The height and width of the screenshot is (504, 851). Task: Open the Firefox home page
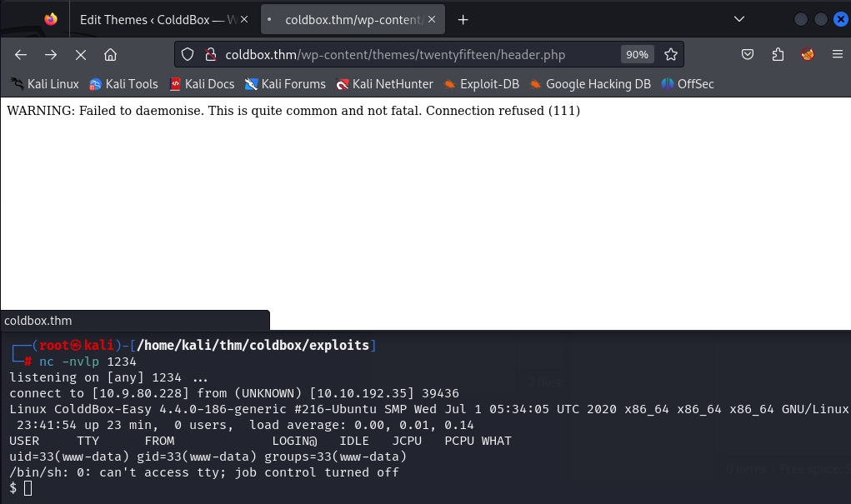[x=110, y=55]
